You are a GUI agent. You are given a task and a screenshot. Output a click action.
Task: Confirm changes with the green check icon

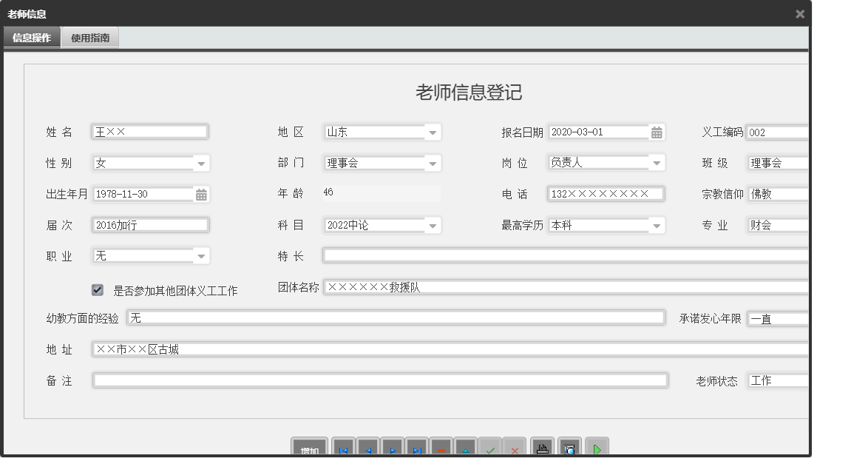click(489, 448)
